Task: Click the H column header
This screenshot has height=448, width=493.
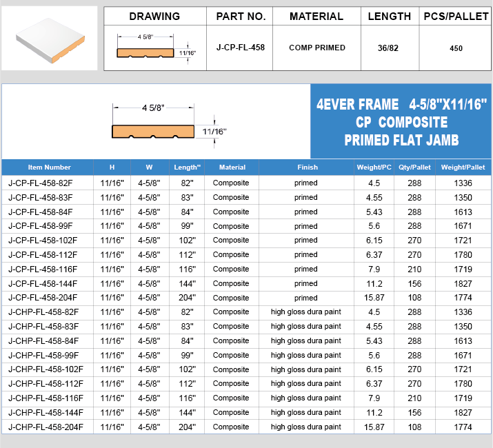Action: point(112,167)
